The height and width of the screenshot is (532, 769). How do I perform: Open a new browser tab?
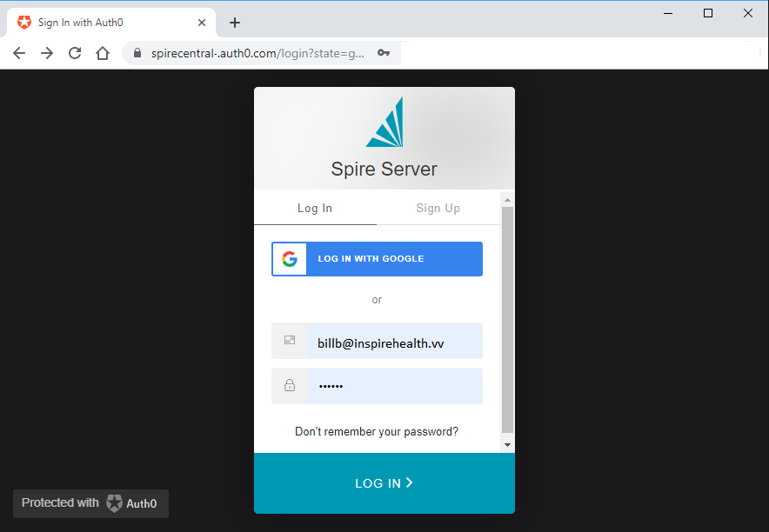(235, 23)
